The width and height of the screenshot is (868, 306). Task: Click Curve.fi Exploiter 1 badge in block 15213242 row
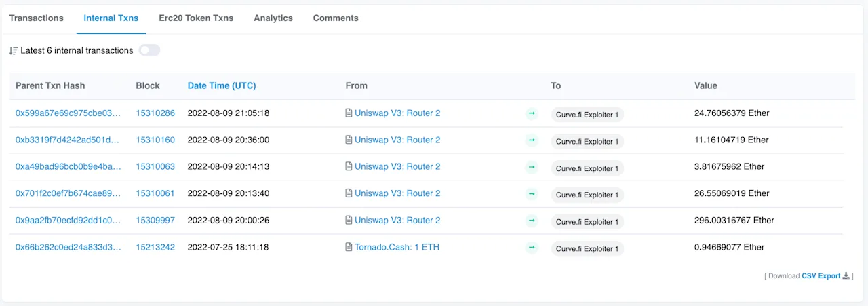click(x=587, y=248)
